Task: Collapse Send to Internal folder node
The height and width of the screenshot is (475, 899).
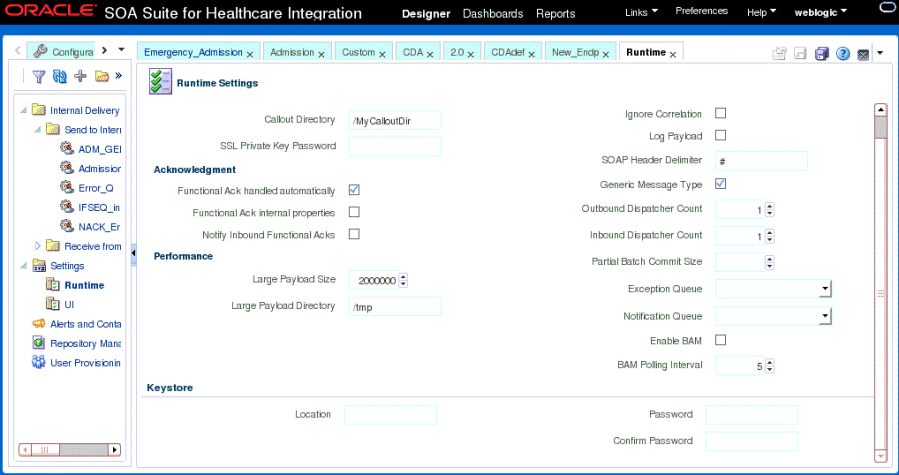Action: click(x=38, y=130)
